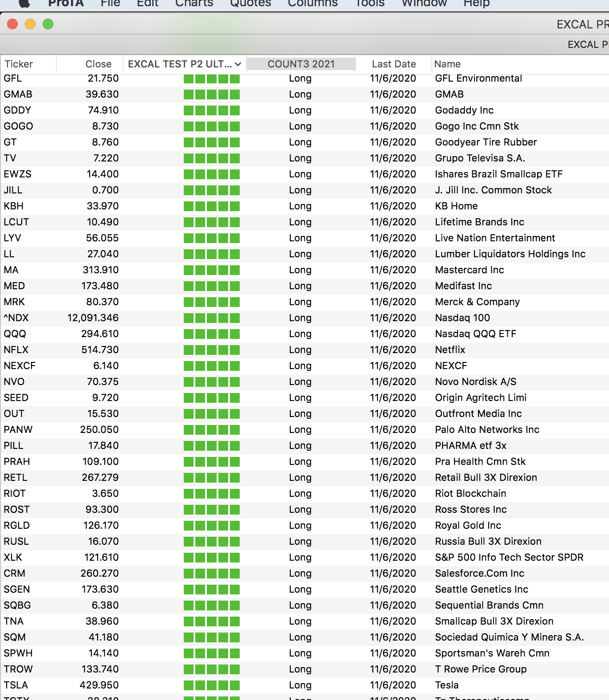Select the LYV ticker cell
The height and width of the screenshot is (700, 609).
coord(12,238)
